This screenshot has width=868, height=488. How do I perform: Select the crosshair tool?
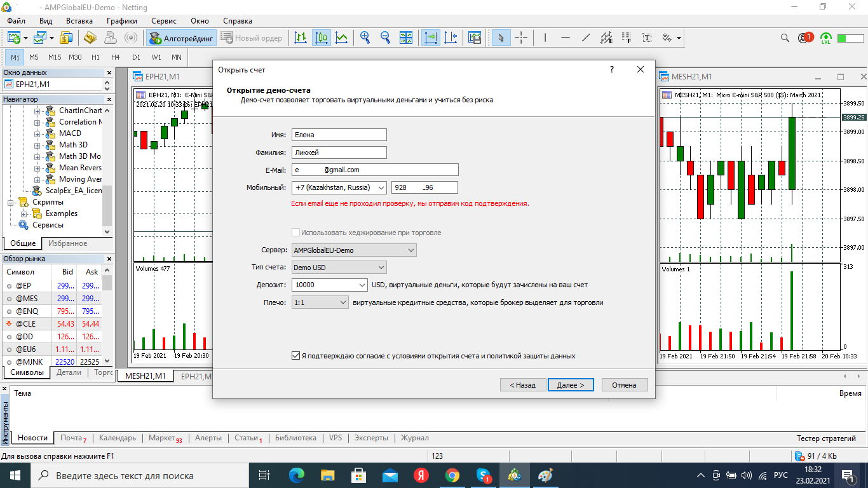click(x=521, y=38)
